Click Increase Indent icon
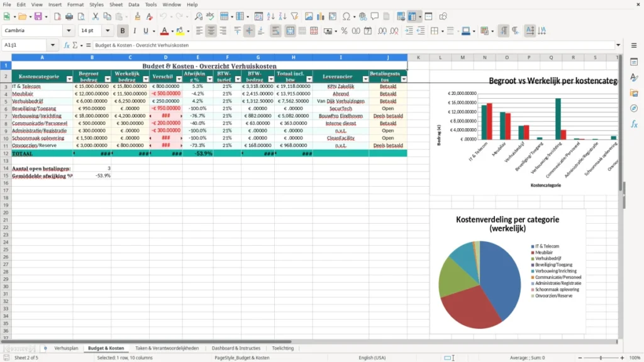This screenshot has height=362, width=644. 409,31
